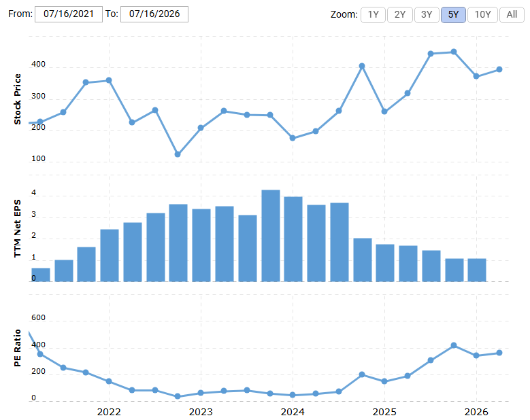530x420 pixels.
Task: Click the PE Ratio point at 2022 gridline
Action: (x=109, y=381)
